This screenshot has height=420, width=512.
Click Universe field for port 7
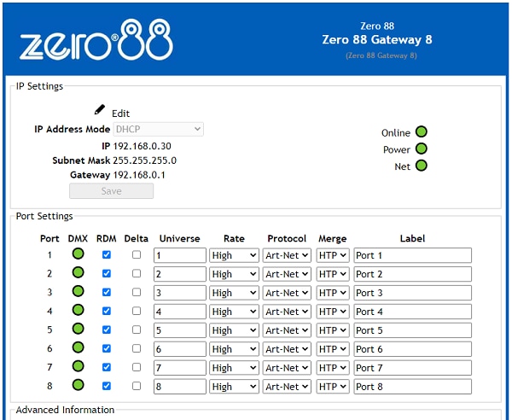point(180,368)
